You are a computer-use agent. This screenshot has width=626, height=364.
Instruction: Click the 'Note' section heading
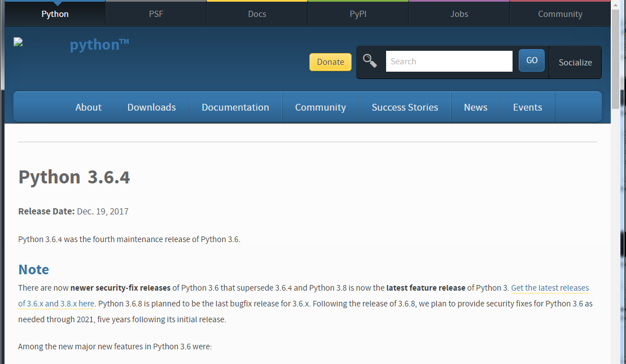pos(33,269)
